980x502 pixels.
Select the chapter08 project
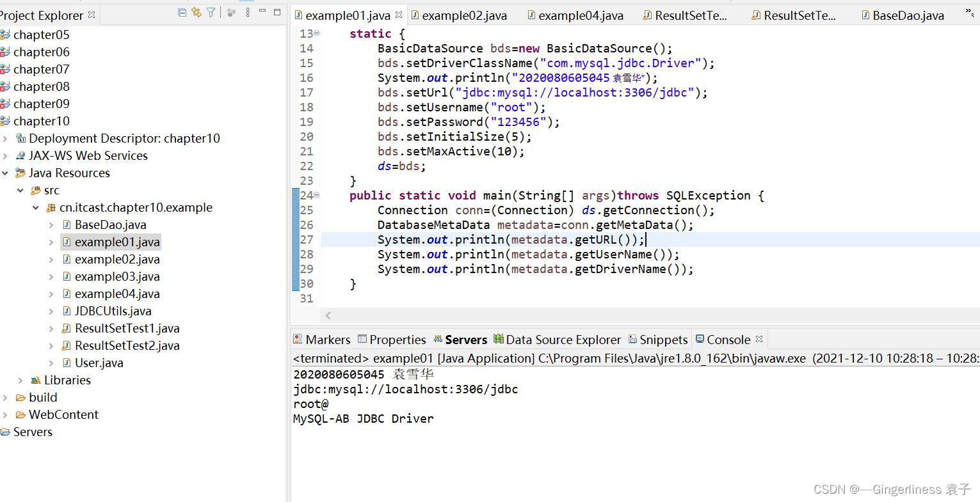tap(41, 86)
